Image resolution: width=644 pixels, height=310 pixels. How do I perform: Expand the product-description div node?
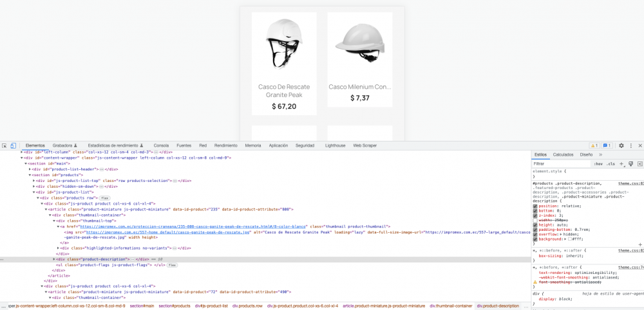[54, 259]
